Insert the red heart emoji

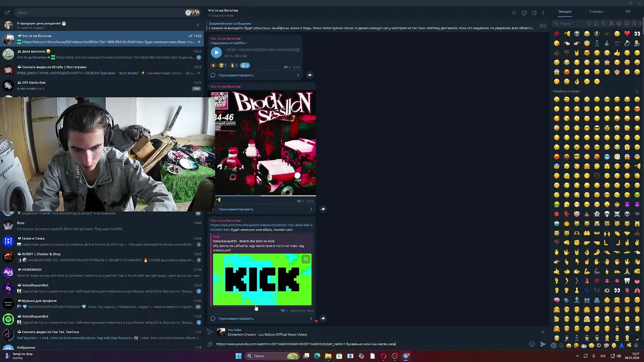point(627,34)
